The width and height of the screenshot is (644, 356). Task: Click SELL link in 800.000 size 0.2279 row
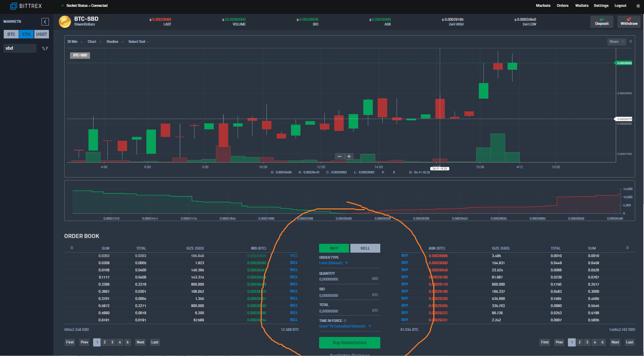point(294,284)
